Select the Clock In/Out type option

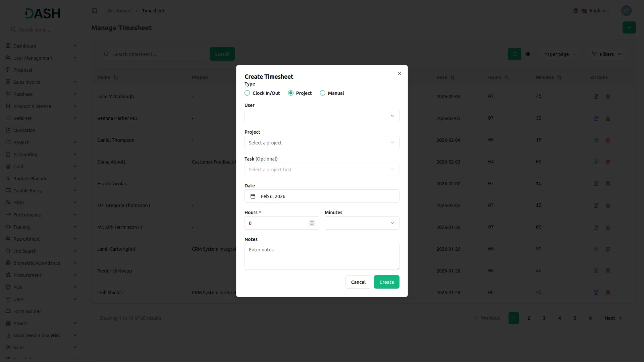point(247,93)
